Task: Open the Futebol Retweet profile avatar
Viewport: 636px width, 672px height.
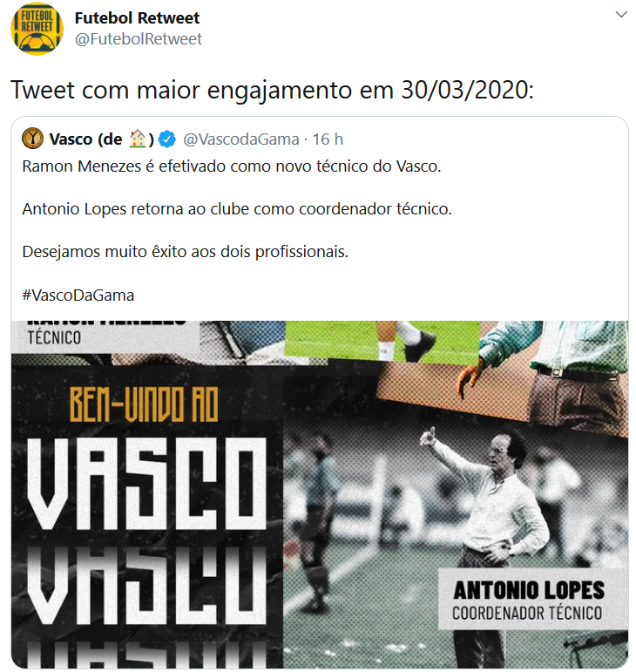Action: point(37,29)
